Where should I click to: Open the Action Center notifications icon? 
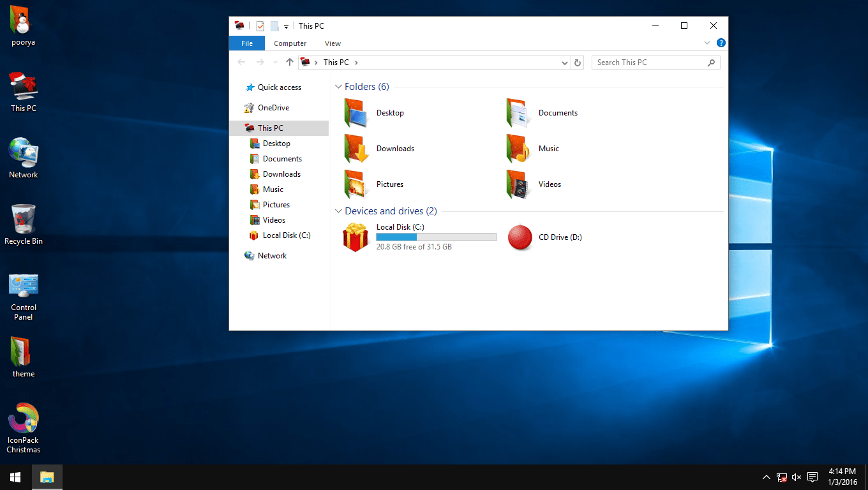[x=812, y=477]
